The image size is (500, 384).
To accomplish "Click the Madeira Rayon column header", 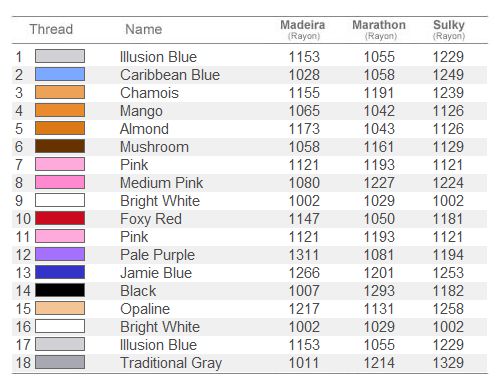I will (303, 29).
